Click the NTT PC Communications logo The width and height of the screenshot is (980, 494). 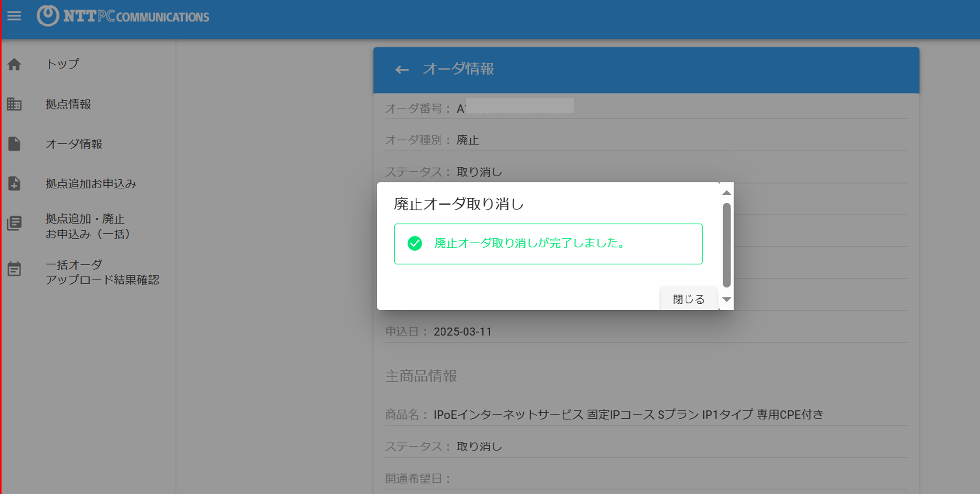[123, 16]
